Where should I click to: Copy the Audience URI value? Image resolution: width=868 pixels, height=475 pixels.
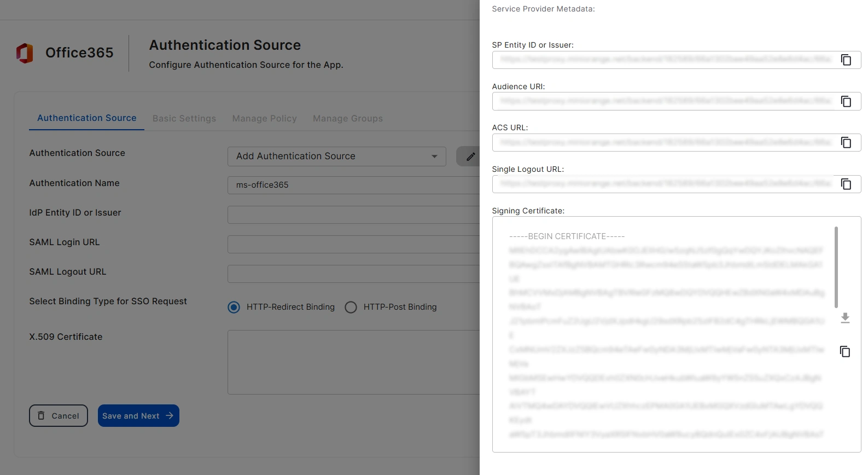[x=846, y=101]
